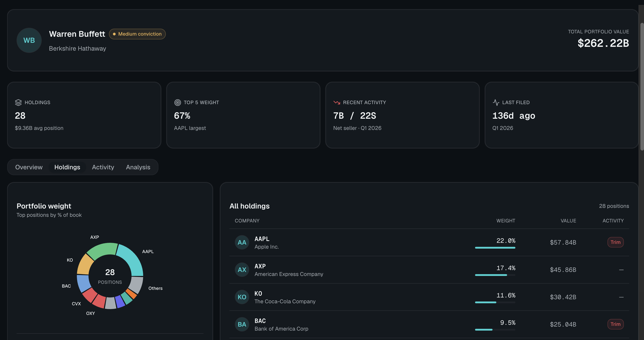This screenshot has height=340, width=644.
Task: Click the total portfolio value $262.22B
Action: (x=603, y=43)
